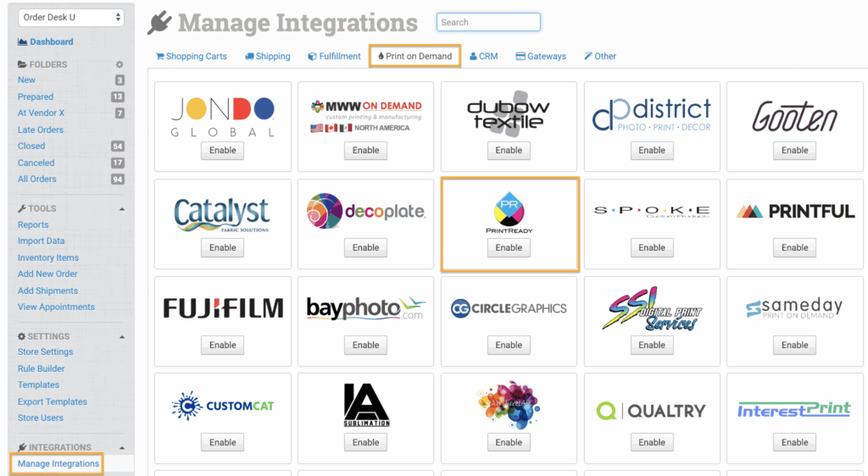Click the Fujifilm logo
Image resolution: width=868 pixels, height=476 pixels.
point(223,308)
